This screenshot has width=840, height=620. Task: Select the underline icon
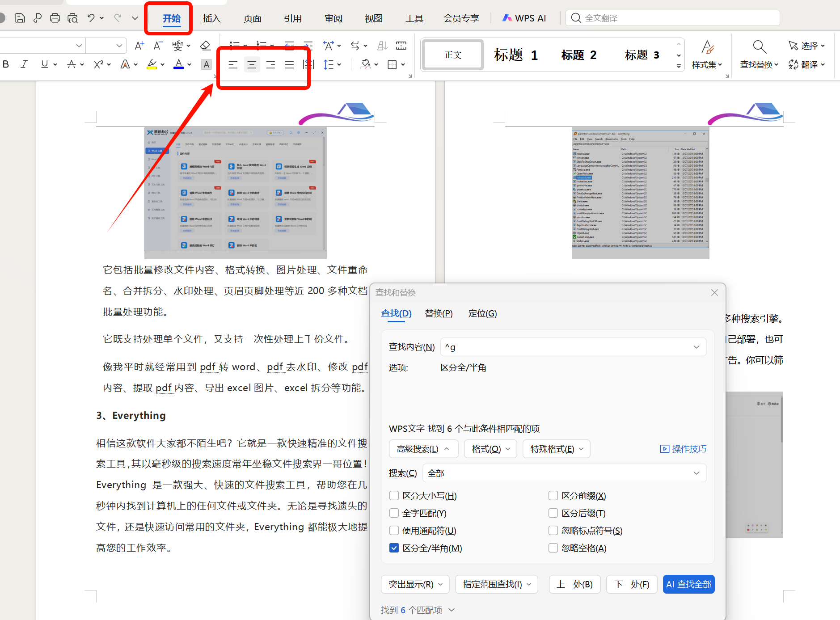pyautogui.click(x=43, y=64)
